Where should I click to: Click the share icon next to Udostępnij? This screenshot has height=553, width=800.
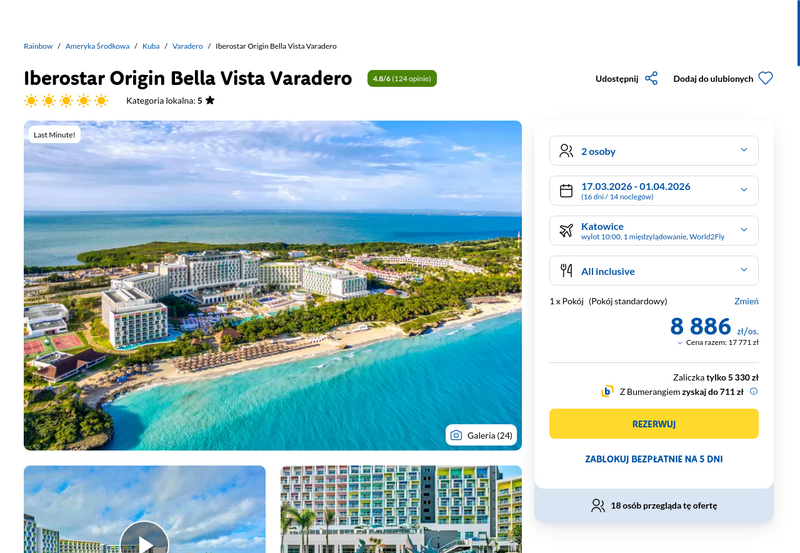coord(651,79)
